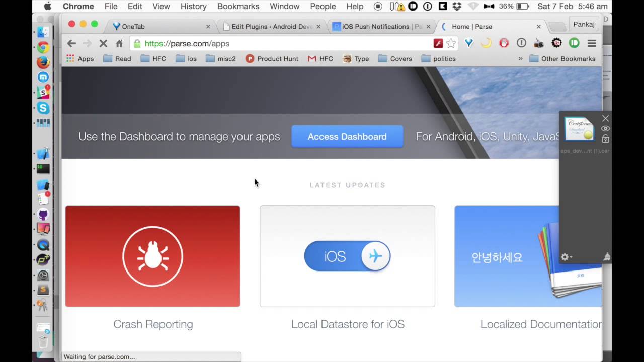Image resolution: width=644 pixels, height=362 pixels.
Task: Open Terminal from the Dock
Action: (43, 169)
